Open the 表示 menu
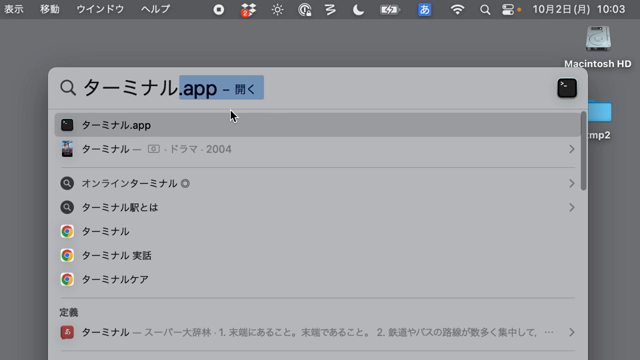The width and height of the screenshot is (640, 360). coord(13,9)
